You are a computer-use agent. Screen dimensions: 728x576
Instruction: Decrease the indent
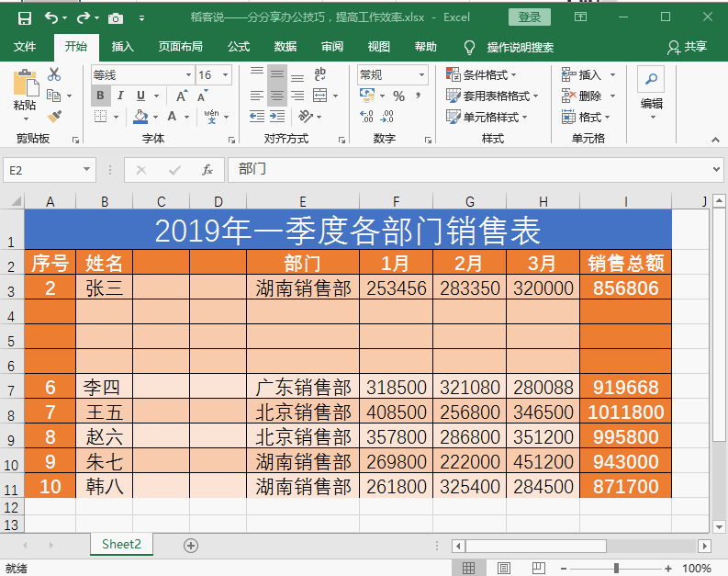pyautogui.click(x=257, y=116)
